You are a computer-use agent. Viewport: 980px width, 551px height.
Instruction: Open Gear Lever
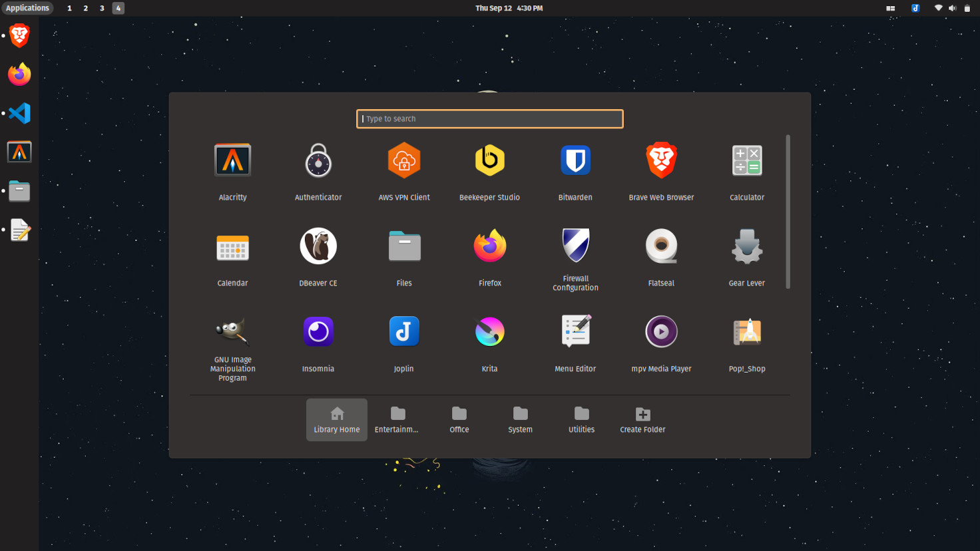tap(747, 246)
